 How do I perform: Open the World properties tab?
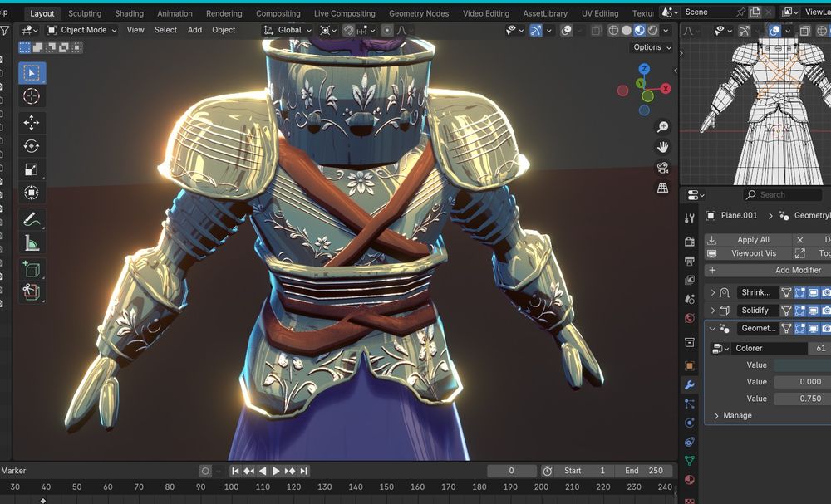coord(690,318)
